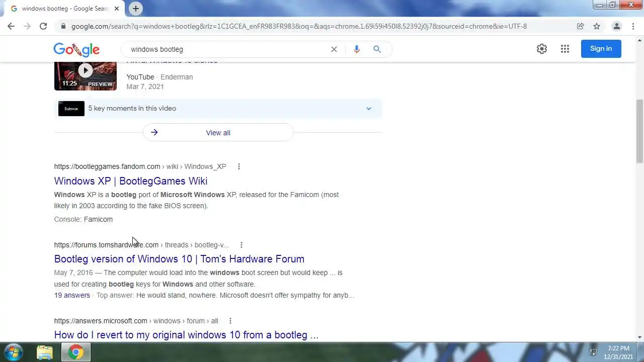
Task: Click the 19 answers link
Action: tap(72, 295)
